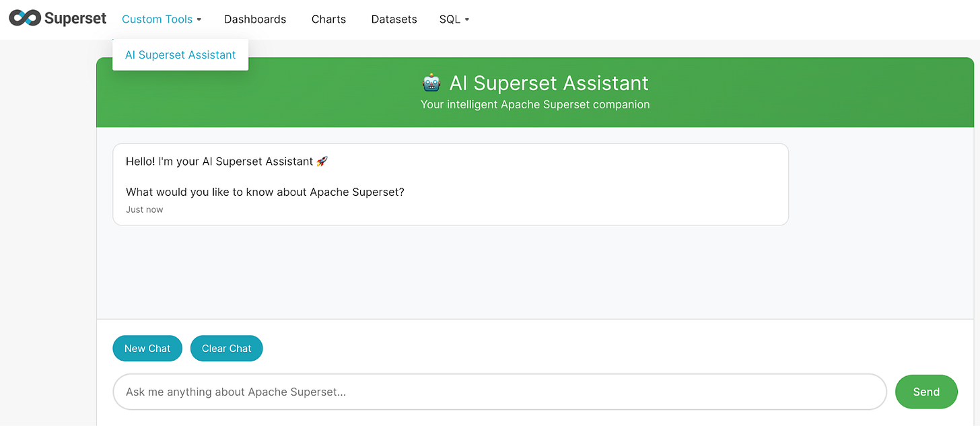Image resolution: width=980 pixels, height=426 pixels.
Task: Start a New Chat
Action: [x=147, y=348]
